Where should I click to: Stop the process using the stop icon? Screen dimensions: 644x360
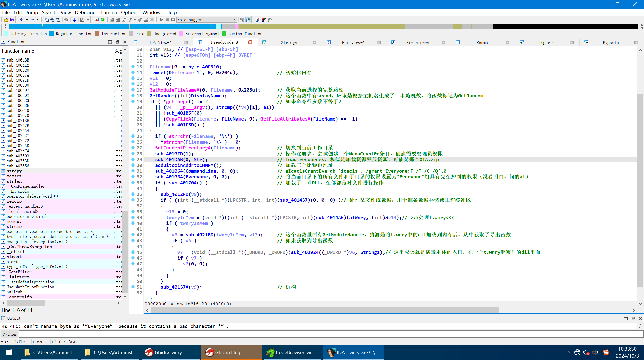(x=173, y=20)
